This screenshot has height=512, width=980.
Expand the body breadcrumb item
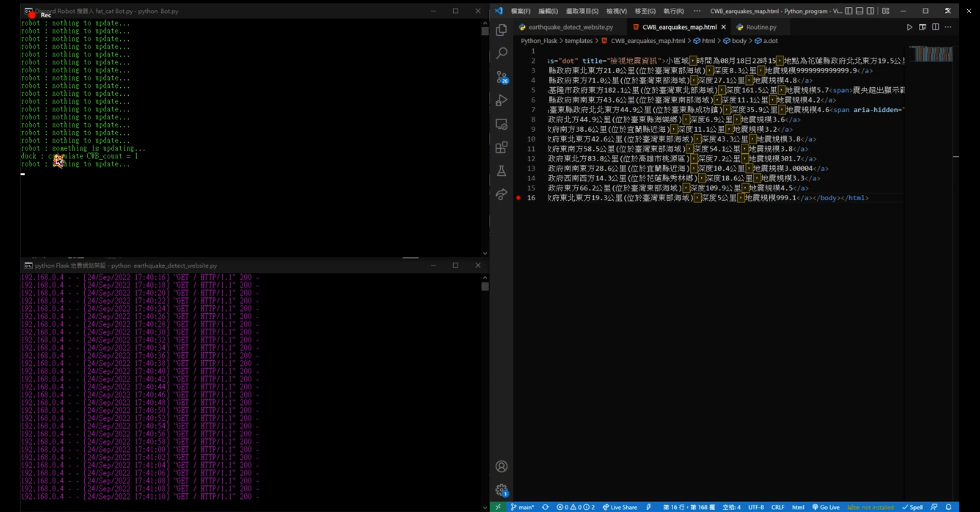pos(738,41)
